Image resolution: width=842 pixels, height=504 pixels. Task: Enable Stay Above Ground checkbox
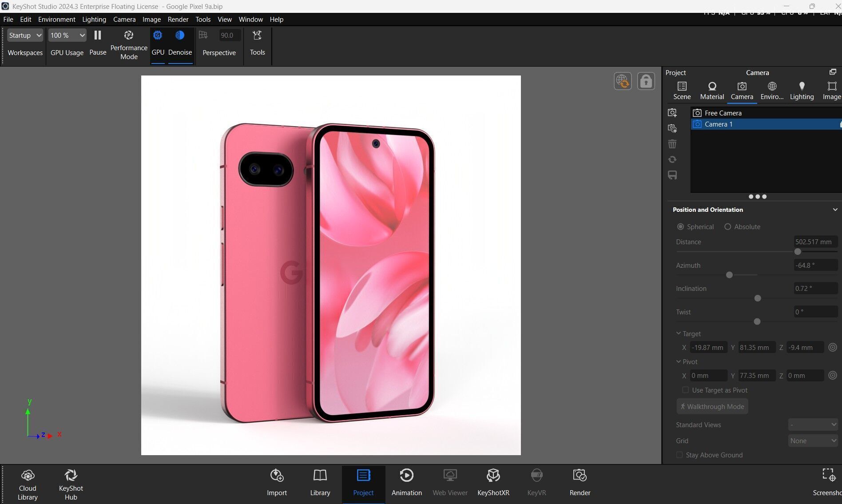[x=679, y=455]
